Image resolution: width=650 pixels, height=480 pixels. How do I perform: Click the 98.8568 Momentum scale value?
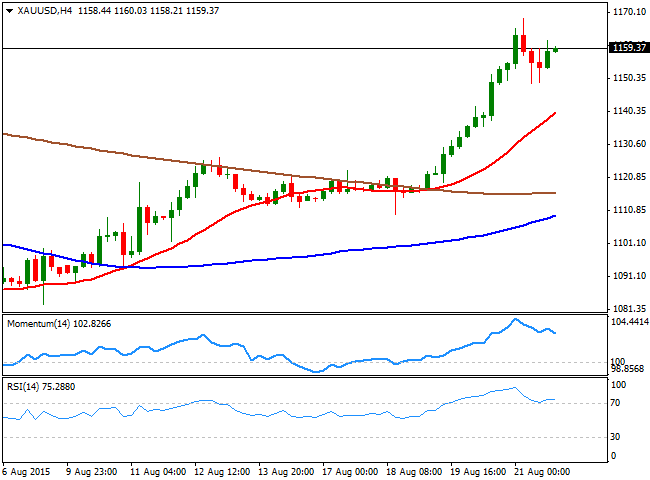click(627, 369)
